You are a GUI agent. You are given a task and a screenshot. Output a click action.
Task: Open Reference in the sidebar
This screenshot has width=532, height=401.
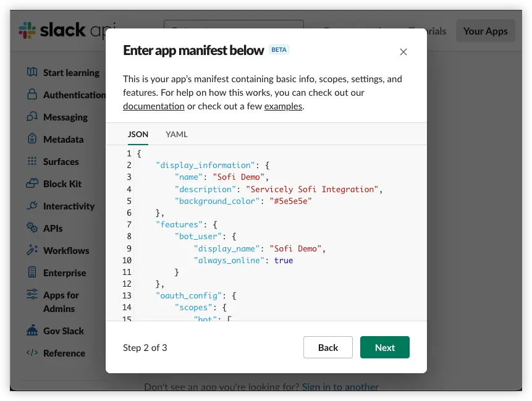(x=64, y=353)
